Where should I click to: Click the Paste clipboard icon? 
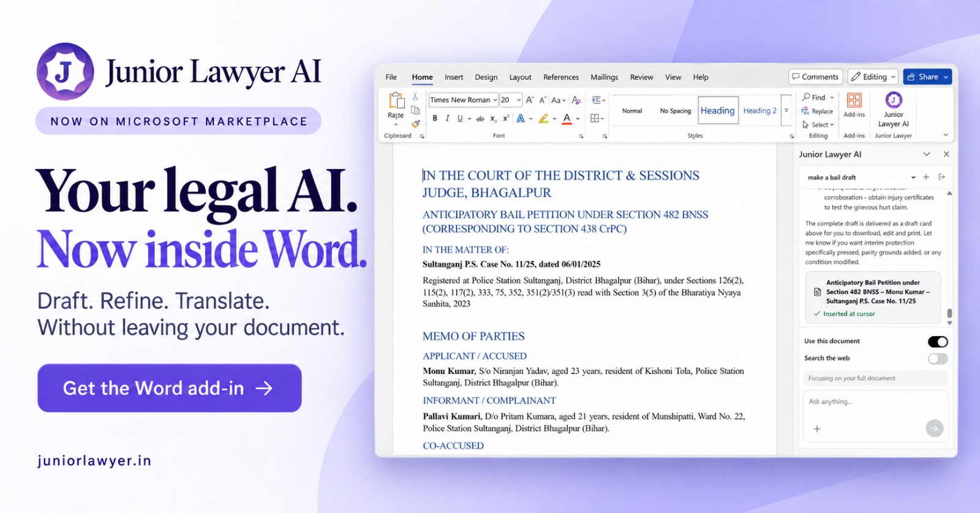tap(396, 100)
